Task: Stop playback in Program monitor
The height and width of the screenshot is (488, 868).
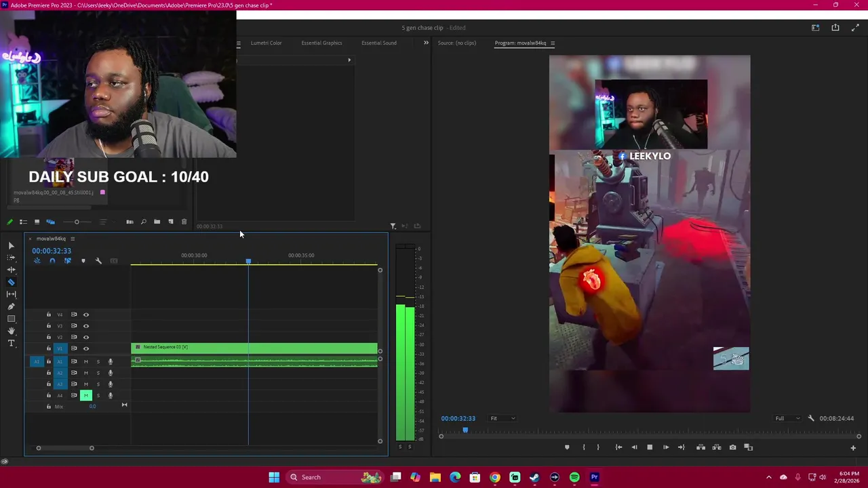Action: click(x=650, y=447)
